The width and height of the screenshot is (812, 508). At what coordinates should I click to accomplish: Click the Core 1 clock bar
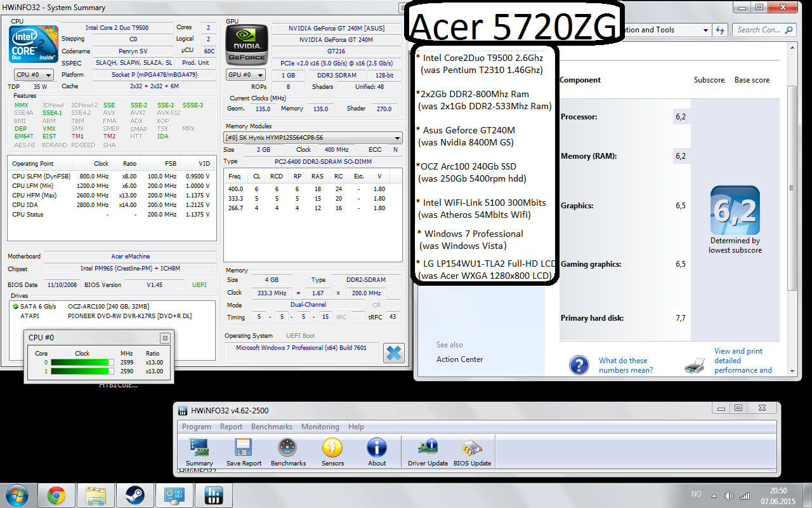click(x=82, y=371)
